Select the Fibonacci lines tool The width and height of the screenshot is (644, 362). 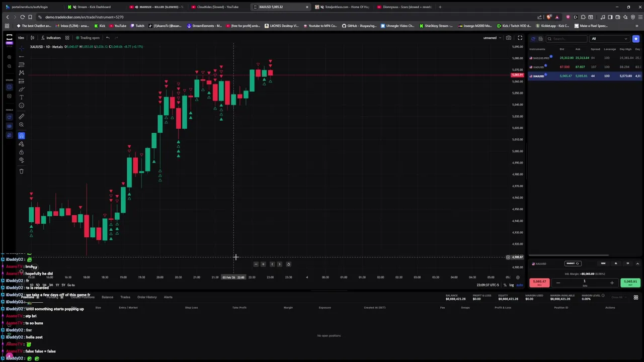(21, 65)
